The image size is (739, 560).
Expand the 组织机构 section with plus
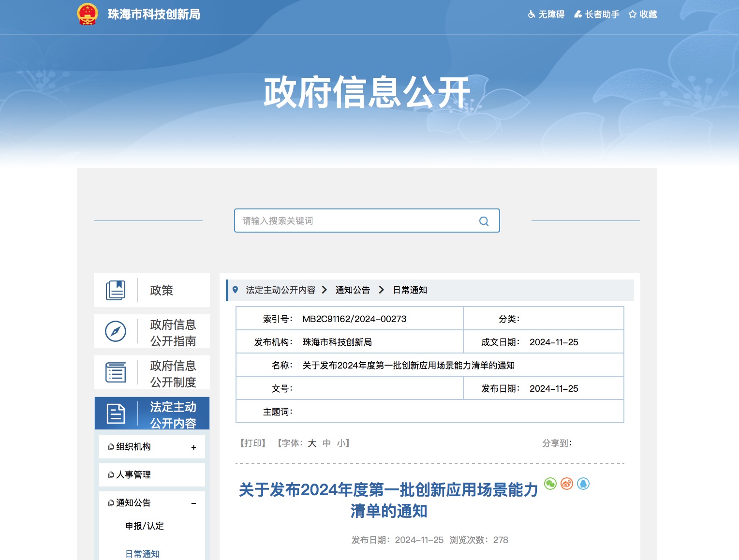(x=193, y=447)
